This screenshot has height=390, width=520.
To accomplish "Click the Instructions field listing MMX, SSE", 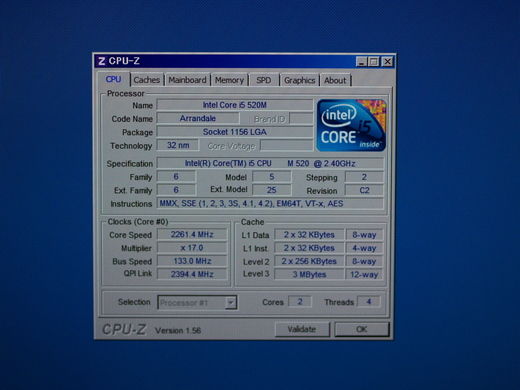I will point(270,203).
